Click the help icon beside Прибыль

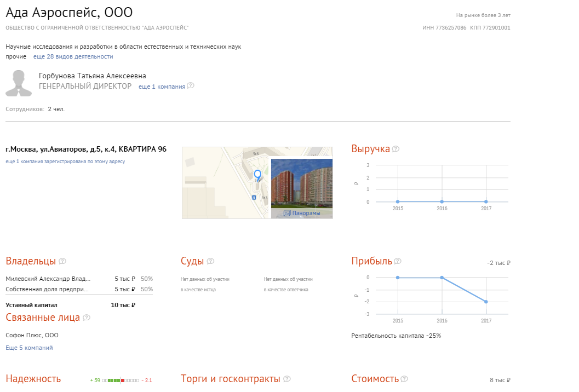click(398, 261)
